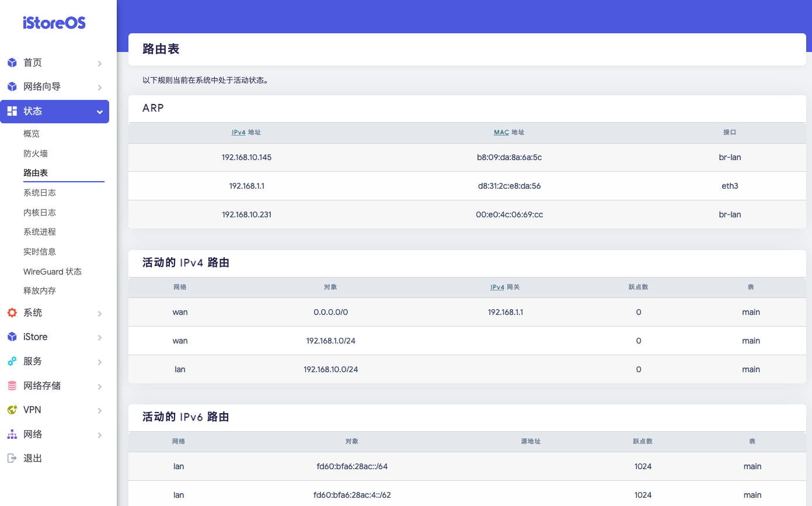Select the 网络 network icon
This screenshot has width=812, height=506.
point(11,434)
